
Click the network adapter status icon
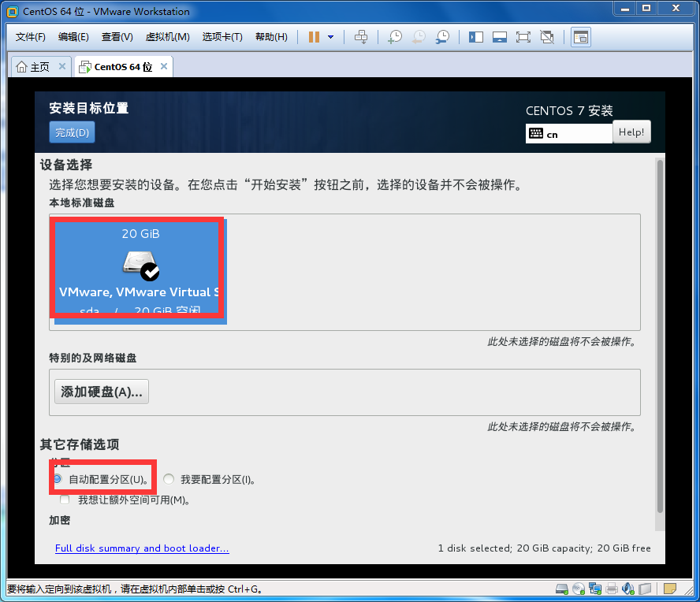coord(595,589)
